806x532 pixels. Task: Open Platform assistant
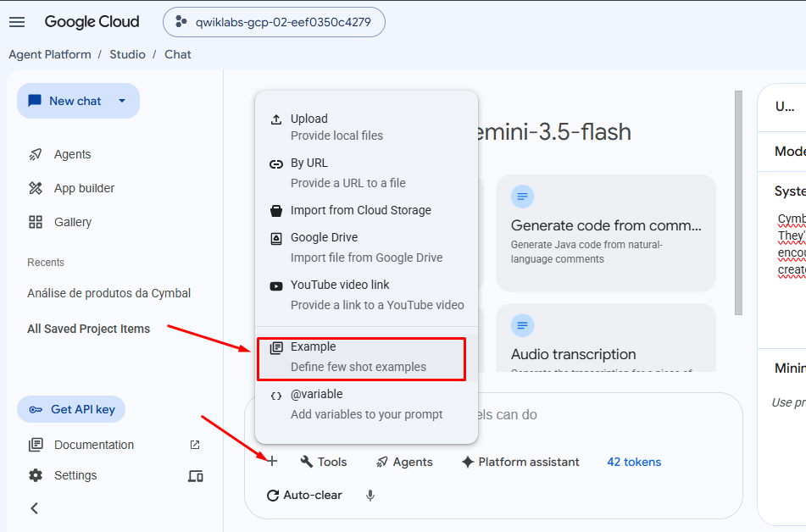click(520, 462)
